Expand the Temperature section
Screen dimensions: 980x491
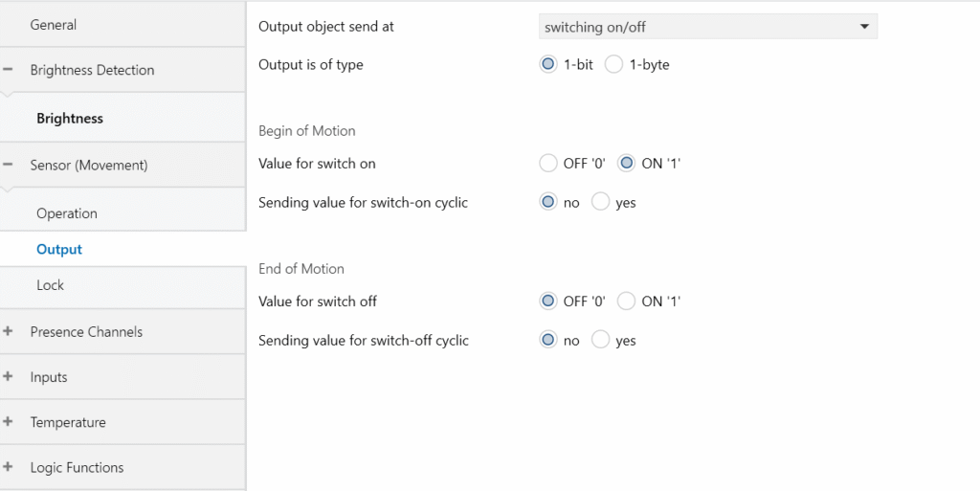pyautogui.click(x=8, y=422)
